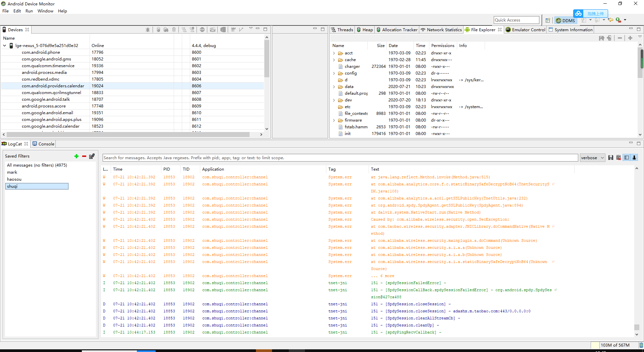Open the Edit menu

[x=17, y=11]
